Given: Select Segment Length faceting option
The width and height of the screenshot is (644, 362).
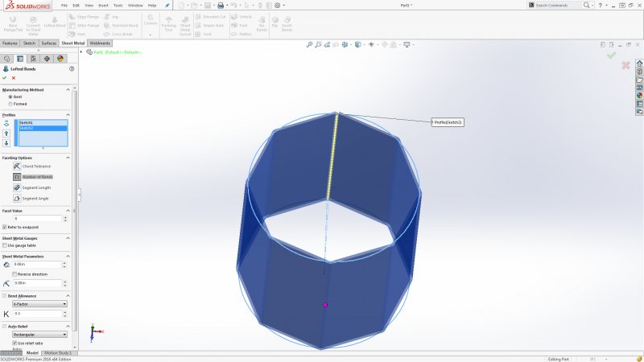Looking at the screenshot, I should tap(17, 187).
